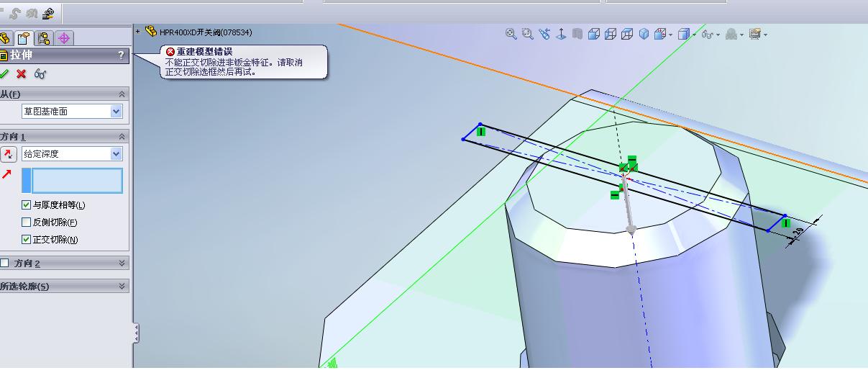Viewport: 868px width, 378px height.
Task: Expand HPR400XD开关阀 flyout tree node
Action: pyautogui.click(x=138, y=32)
